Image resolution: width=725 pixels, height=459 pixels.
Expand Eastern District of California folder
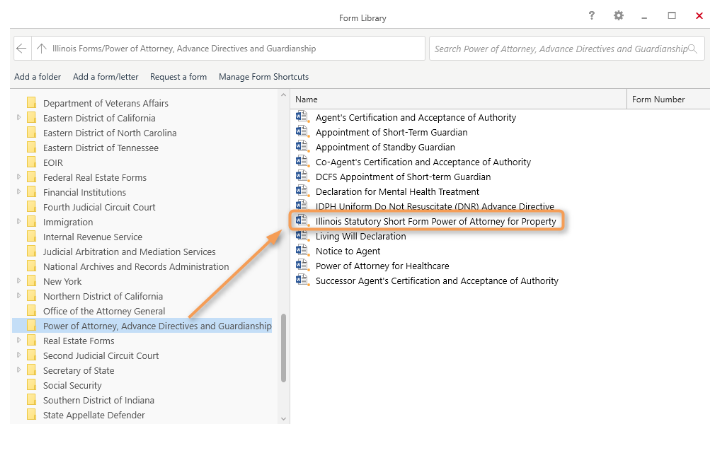coord(18,117)
